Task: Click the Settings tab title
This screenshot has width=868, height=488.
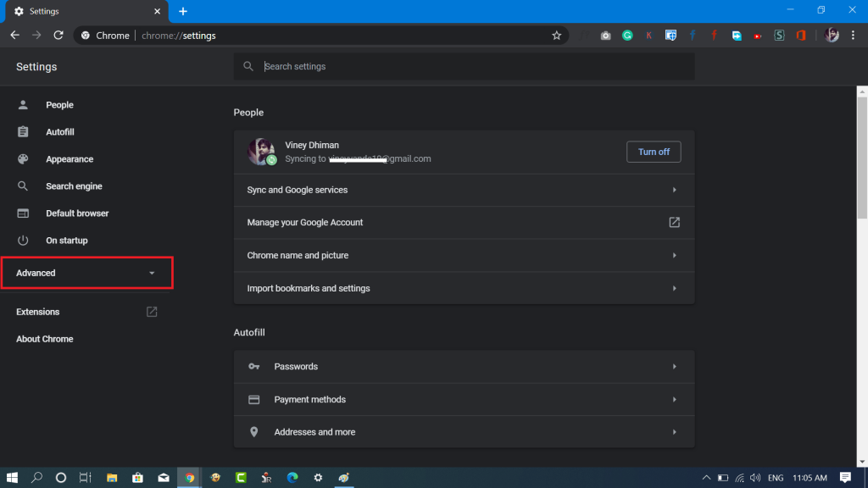Action: coord(44,11)
